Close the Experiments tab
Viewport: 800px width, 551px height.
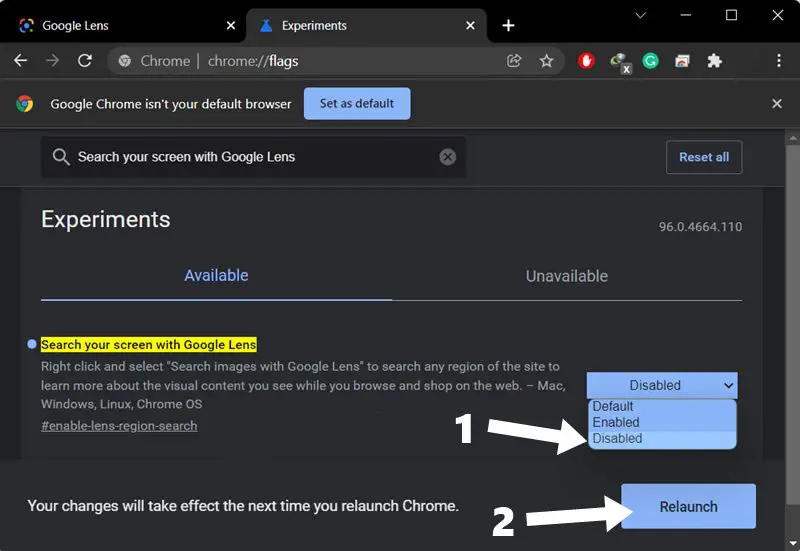coord(470,26)
